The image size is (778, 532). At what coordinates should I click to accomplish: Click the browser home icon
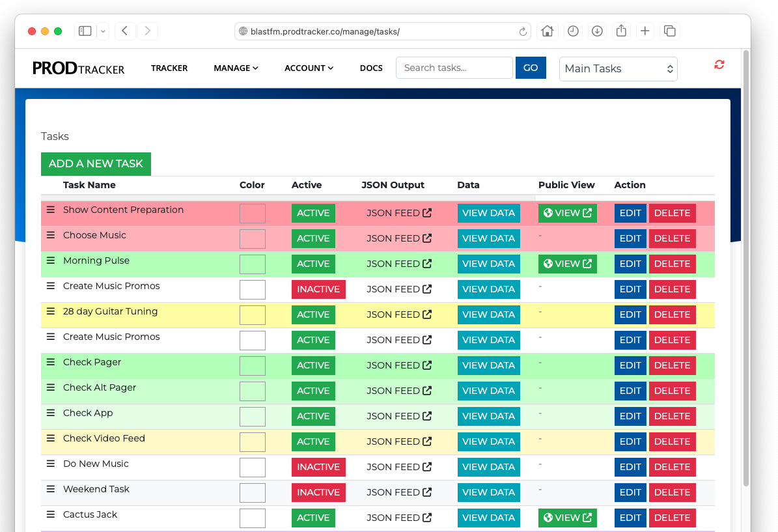pyautogui.click(x=548, y=31)
